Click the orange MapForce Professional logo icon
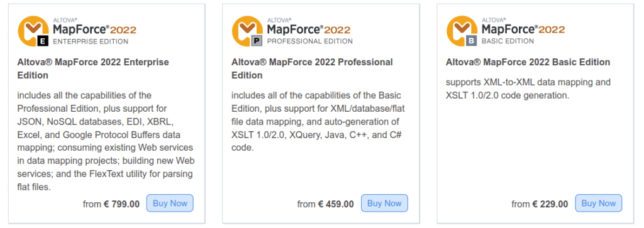This screenshot has width=644, height=228. tap(247, 31)
